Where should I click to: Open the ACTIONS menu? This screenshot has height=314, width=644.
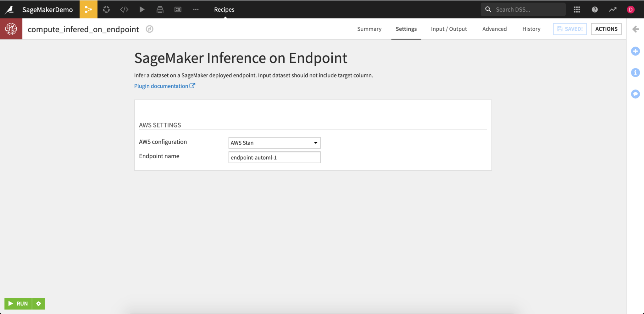tap(606, 29)
